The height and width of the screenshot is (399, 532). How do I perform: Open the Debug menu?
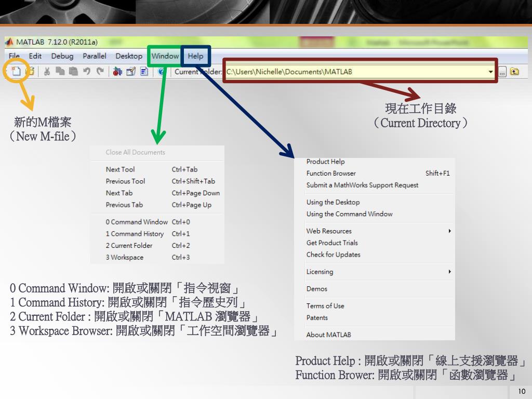tap(62, 56)
